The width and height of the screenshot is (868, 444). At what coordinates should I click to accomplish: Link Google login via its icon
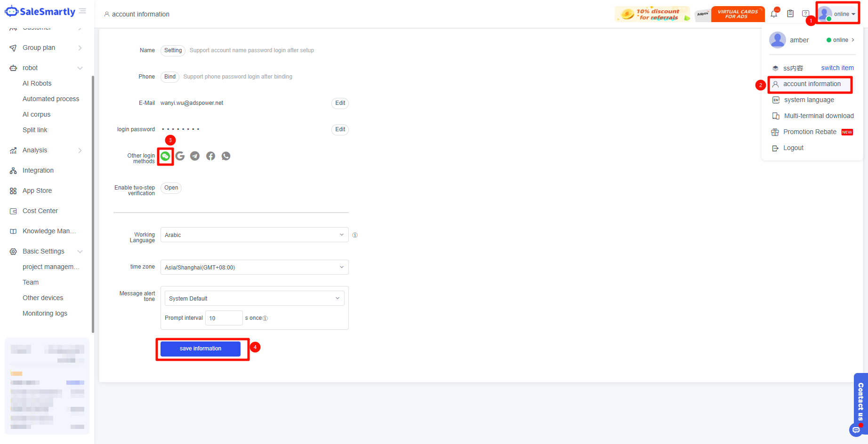(x=180, y=156)
